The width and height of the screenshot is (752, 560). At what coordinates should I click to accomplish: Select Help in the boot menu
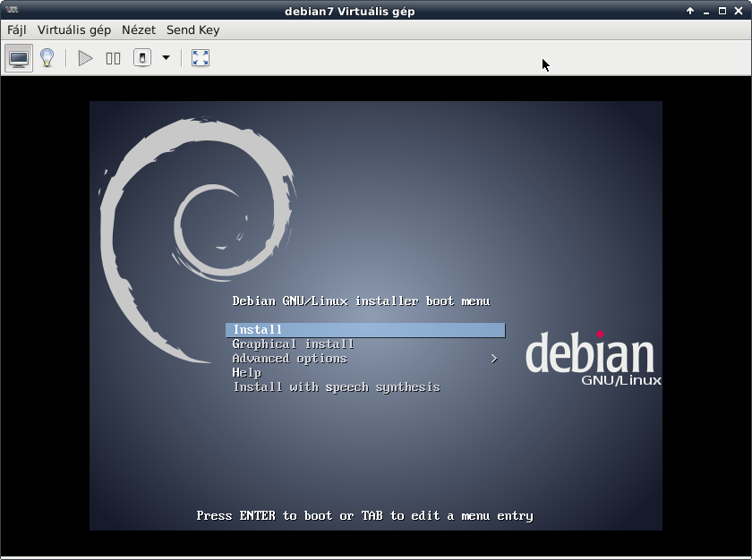pyautogui.click(x=246, y=373)
